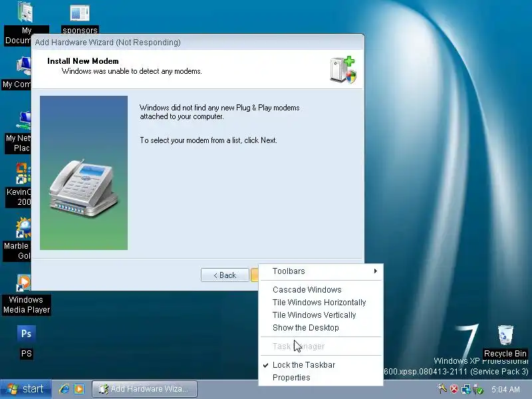Click the 5:04 AM clock
This screenshot has width=532, height=399.
505,389
